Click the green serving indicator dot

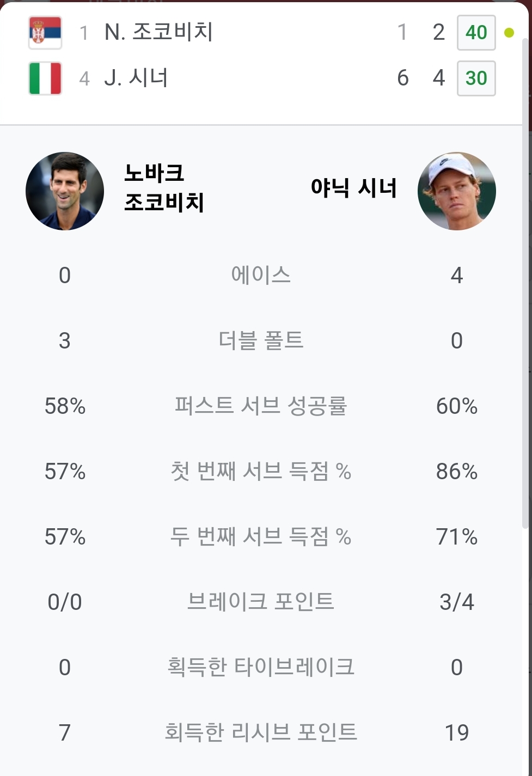pos(509,33)
